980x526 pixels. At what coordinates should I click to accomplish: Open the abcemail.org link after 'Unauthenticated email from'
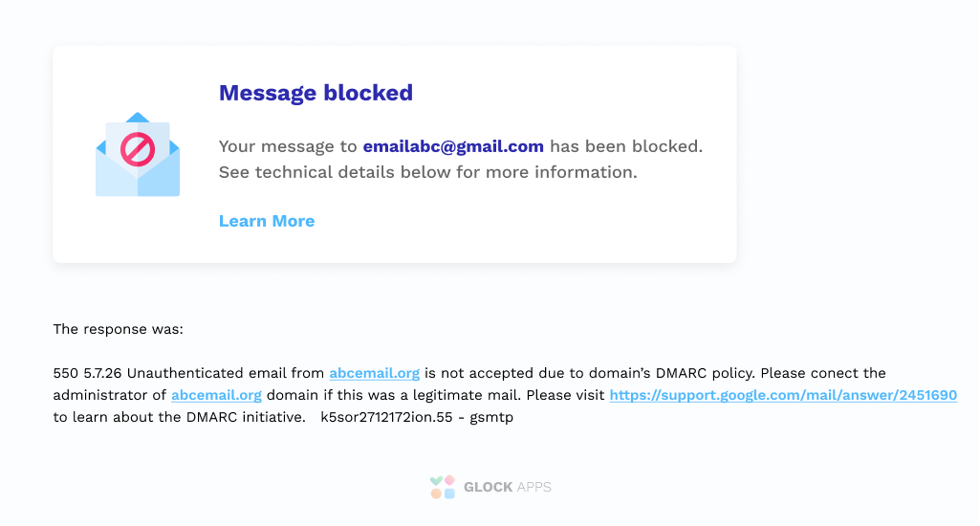pyautogui.click(x=375, y=373)
